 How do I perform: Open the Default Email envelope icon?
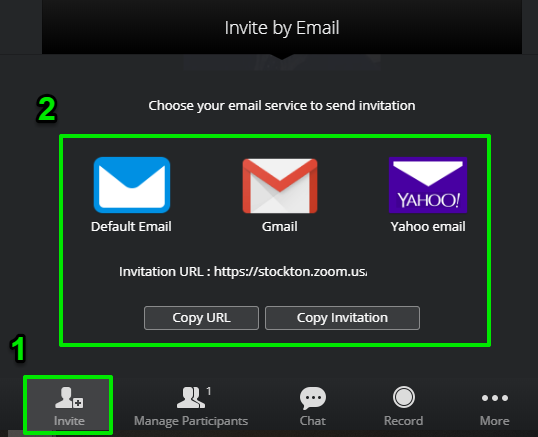(x=132, y=185)
